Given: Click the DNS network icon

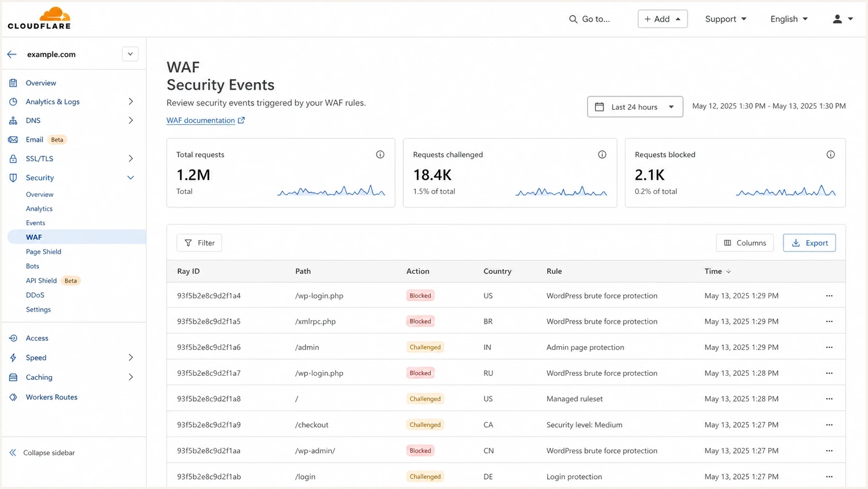Looking at the screenshot, I should pyautogui.click(x=13, y=120).
